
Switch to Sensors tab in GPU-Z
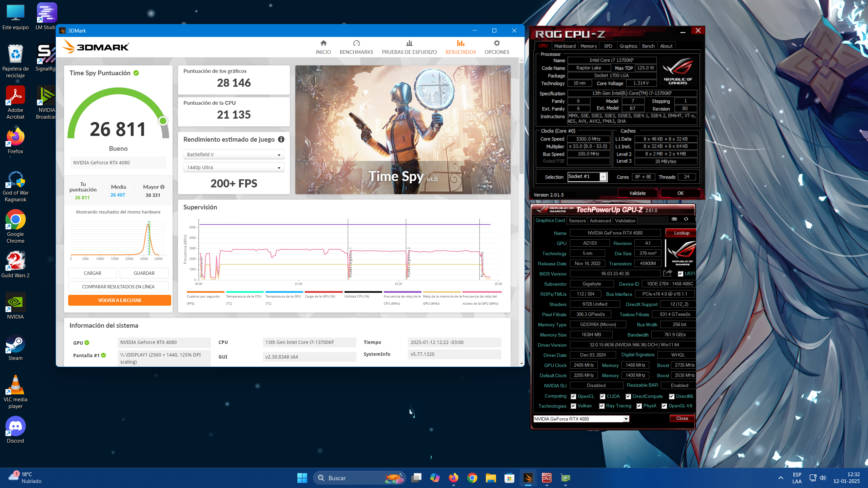click(x=577, y=221)
